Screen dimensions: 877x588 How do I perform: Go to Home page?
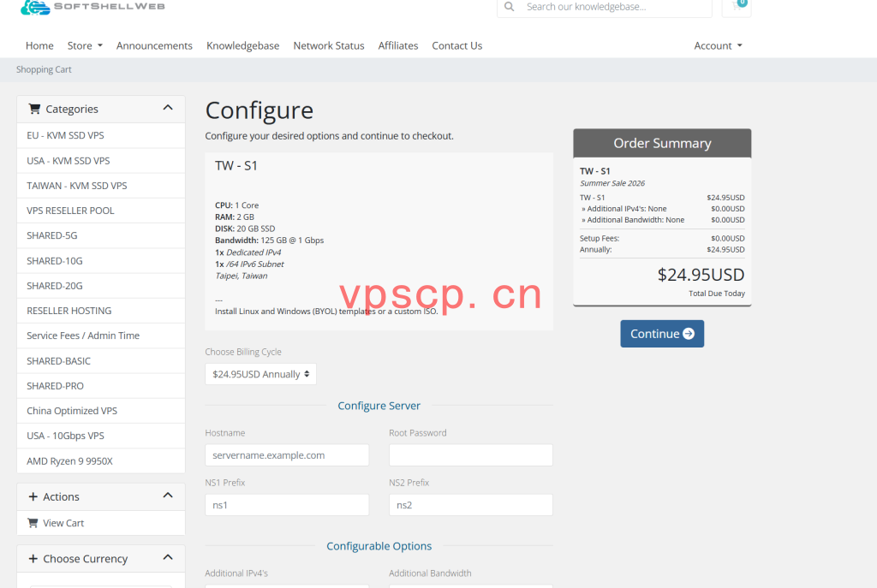pyautogui.click(x=39, y=45)
